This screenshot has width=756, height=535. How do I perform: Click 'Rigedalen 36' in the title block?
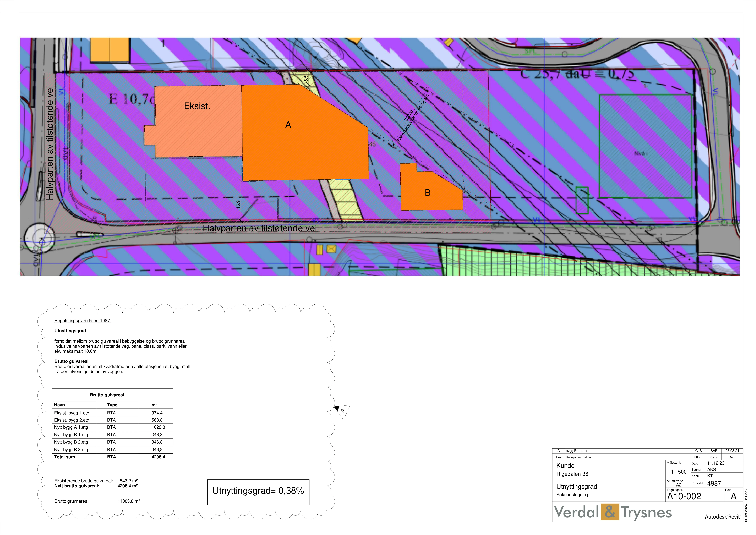click(x=572, y=474)
